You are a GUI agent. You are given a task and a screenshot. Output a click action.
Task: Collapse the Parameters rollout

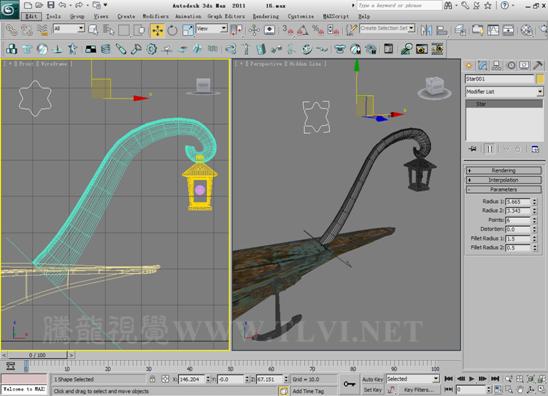(x=504, y=189)
